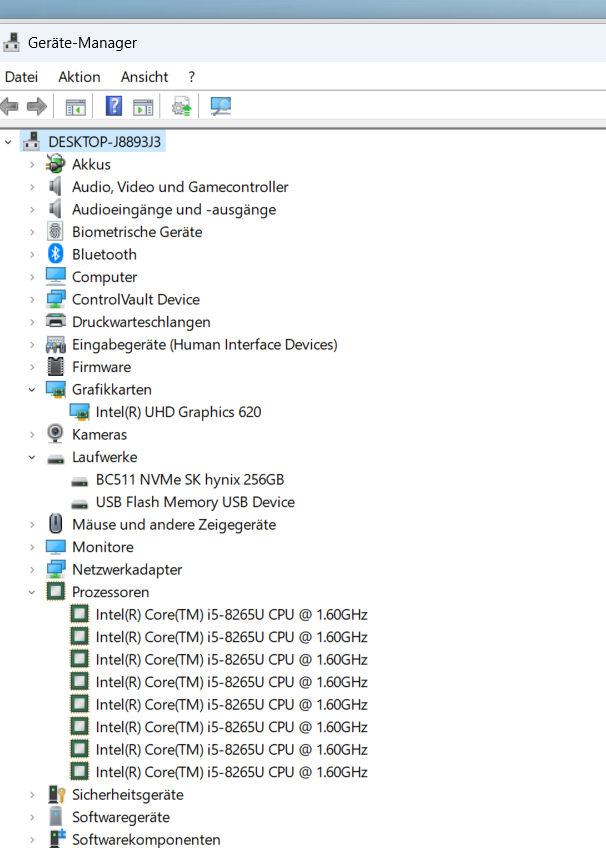Collapse the Grafikkarten category
The image size is (606, 848).
coord(32,389)
